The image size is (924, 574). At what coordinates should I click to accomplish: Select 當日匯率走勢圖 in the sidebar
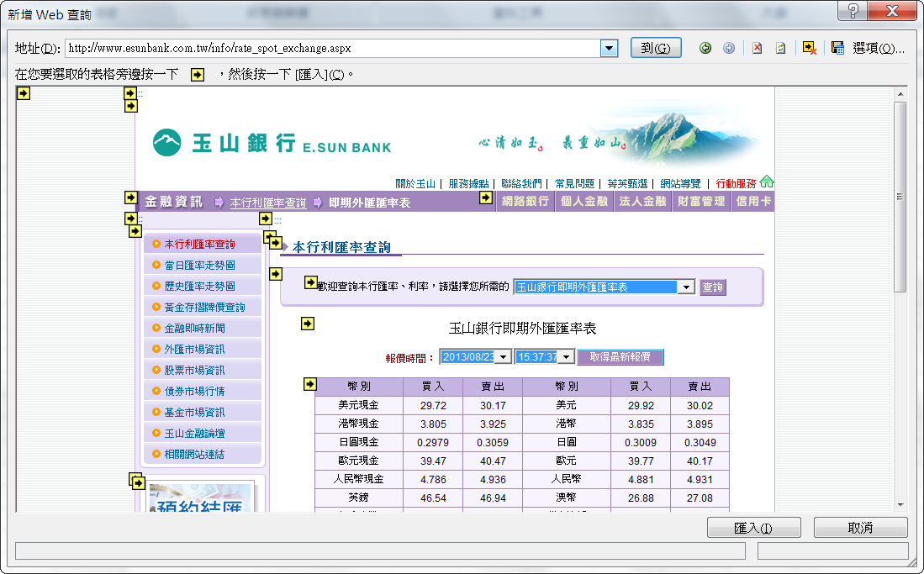(x=202, y=266)
